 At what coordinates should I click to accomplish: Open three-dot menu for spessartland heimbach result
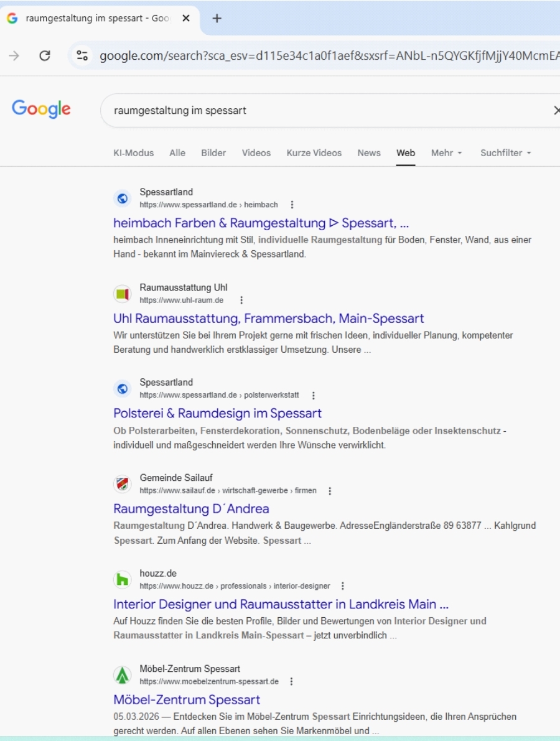click(x=292, y=205)
